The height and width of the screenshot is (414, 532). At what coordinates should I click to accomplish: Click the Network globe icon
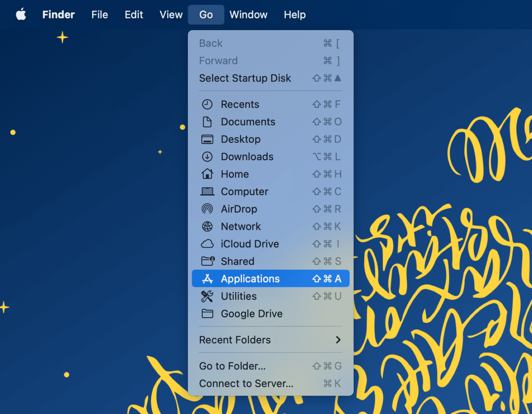[207, 227]
